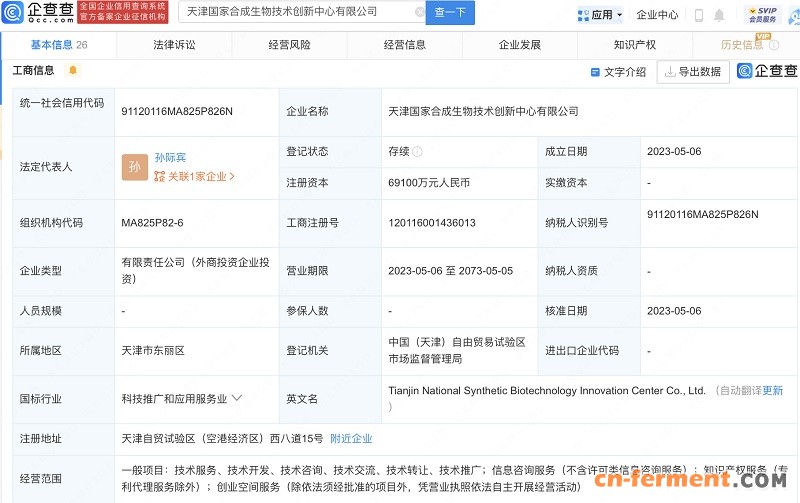Expand 关联1家企业 link arrow
This screenshot has width=800, height=503.
pyautogui.click(x=232, y=177)
